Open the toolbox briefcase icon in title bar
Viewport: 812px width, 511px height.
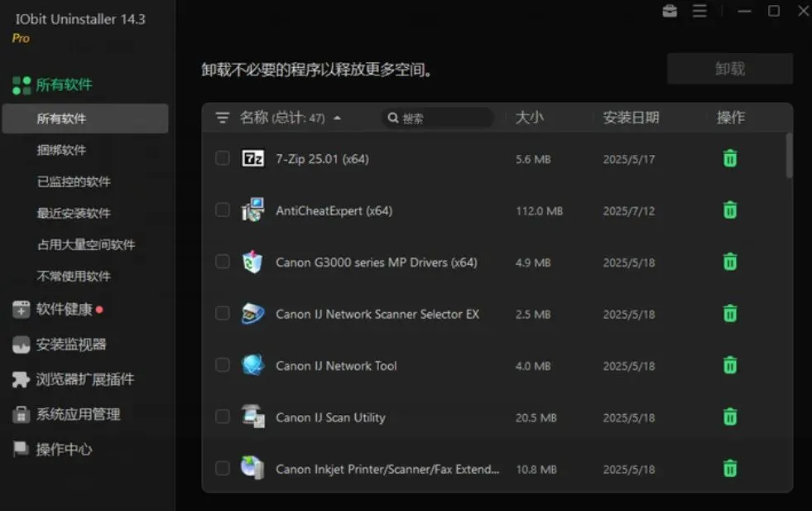(670, 11)
